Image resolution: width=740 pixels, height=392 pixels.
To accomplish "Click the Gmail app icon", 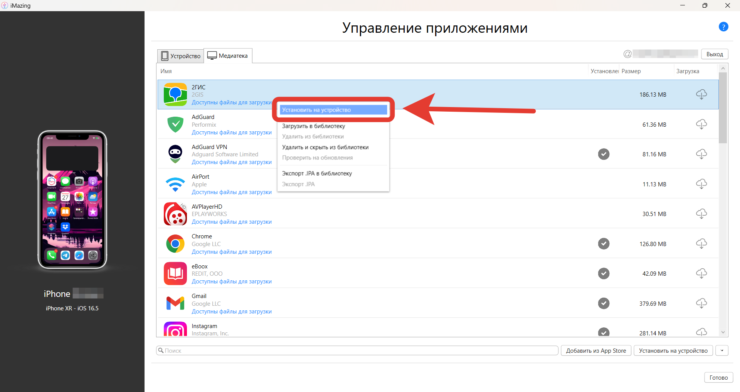I will tap(175, 303).
